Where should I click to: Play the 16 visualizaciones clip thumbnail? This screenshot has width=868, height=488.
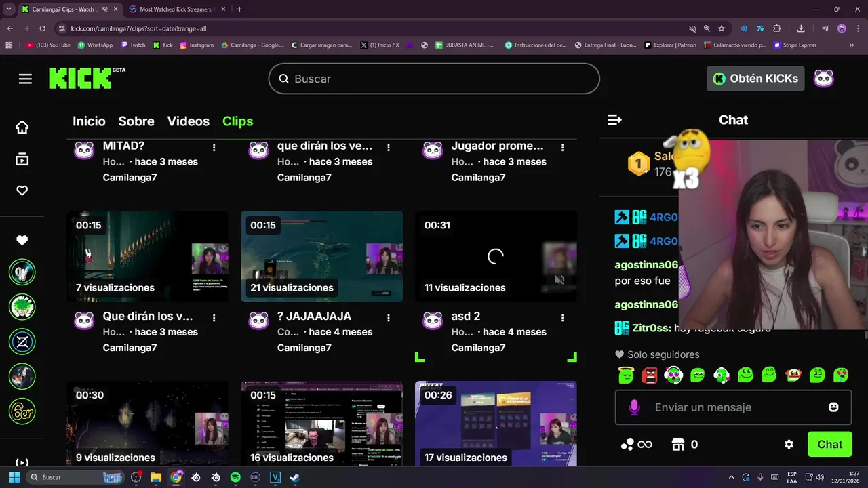pyautogui.click(x=321, y=424)
